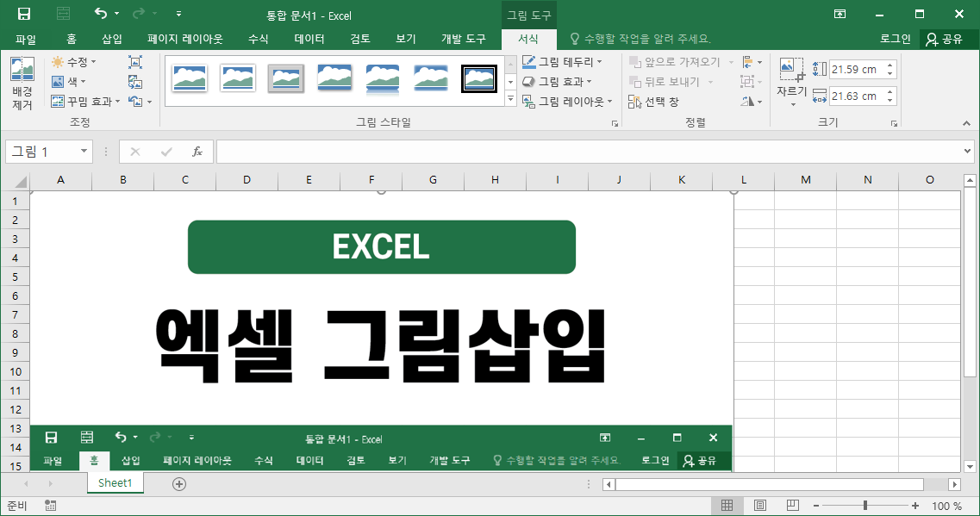Apply the black double-frame picture style
This screenshot has height=516, width=980.
point(478,78)
